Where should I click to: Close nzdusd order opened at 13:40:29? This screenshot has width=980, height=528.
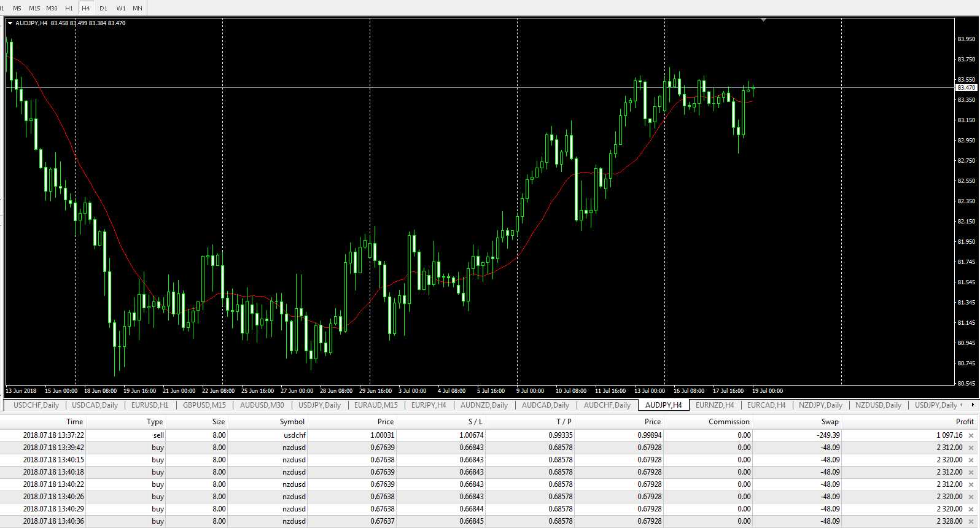971,509
